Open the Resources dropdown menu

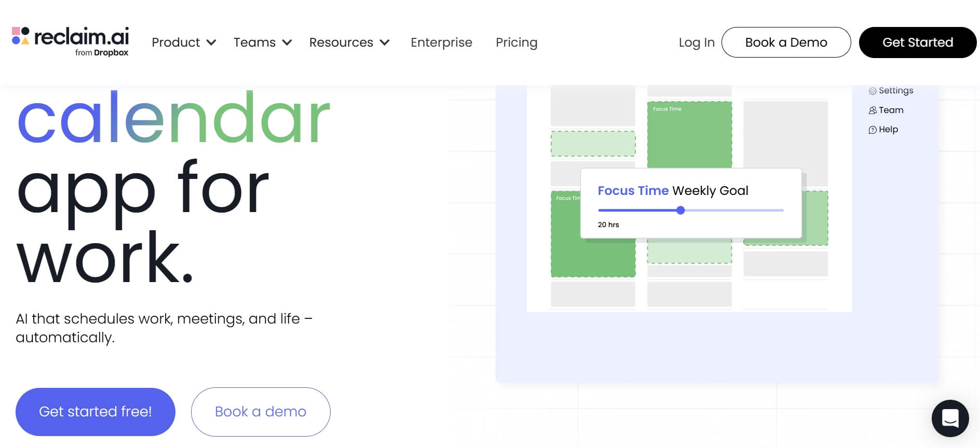(x=349, y=43)
